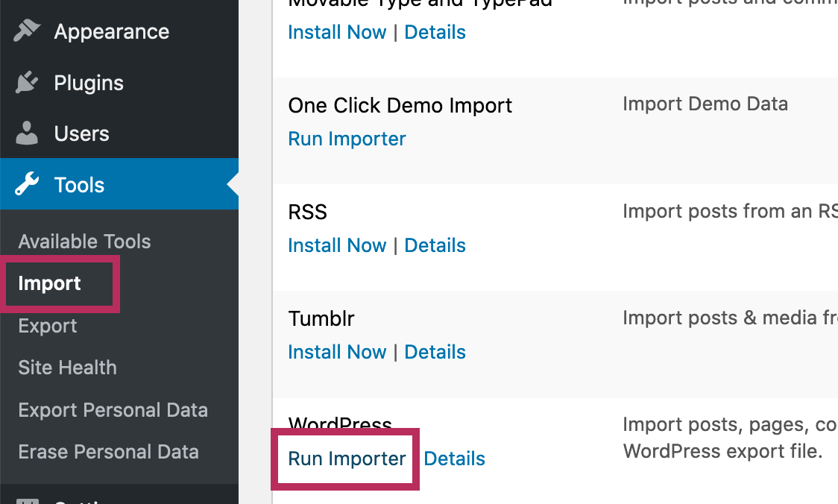Open the Export submenu item
This screenshot has width=838, height=504.
48,326
